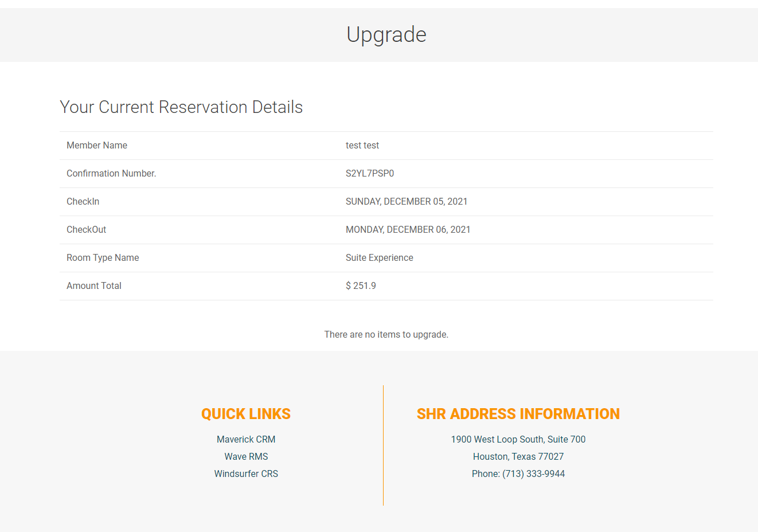The image size is (758, 532).
Task: Select the CheckIn row label
Action: (83, 201)
